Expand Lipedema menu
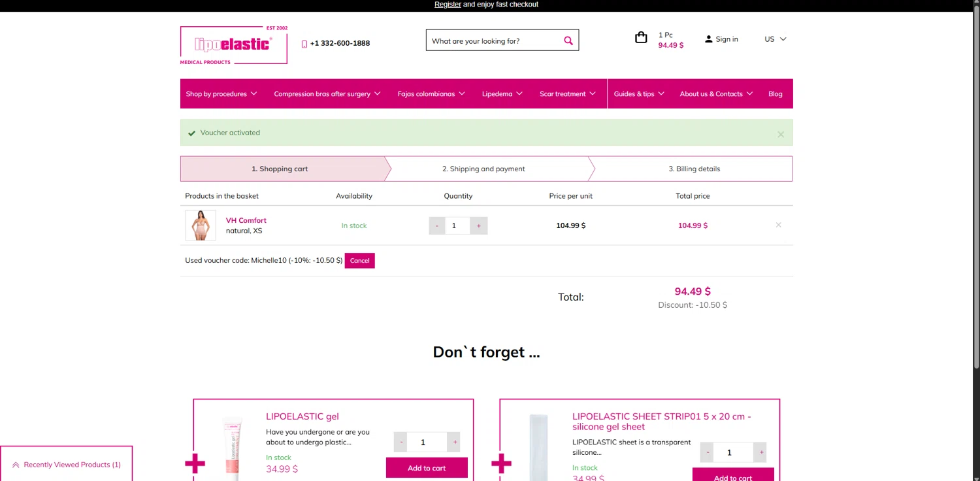 502,93
